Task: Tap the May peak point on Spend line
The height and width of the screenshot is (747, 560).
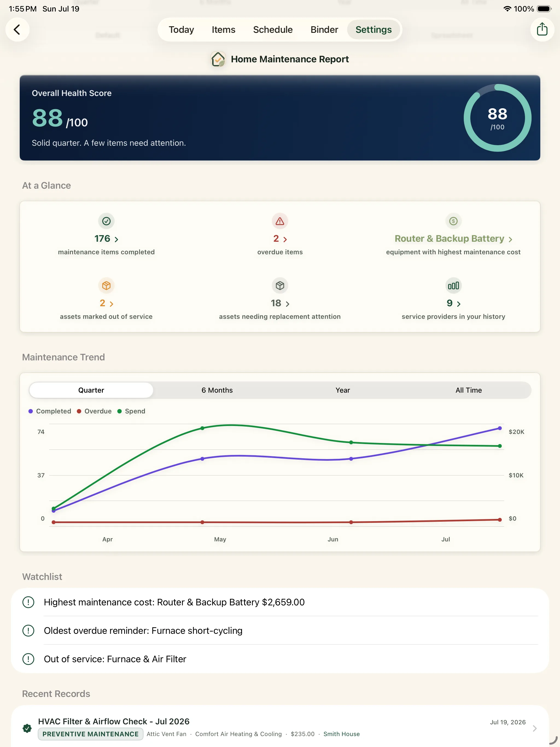Action: tap(202, 428)
